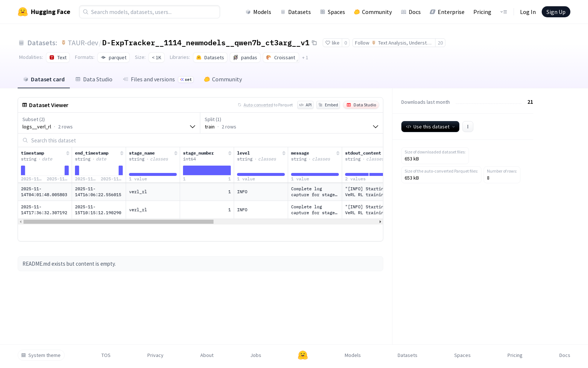This screenshot has height=368, width=588.
Task: Click the Search models, datasets, users field
Action: pos(150,12)
